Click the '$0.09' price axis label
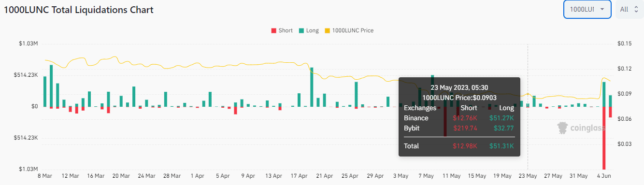644x185 pixels. click(624, 94)
